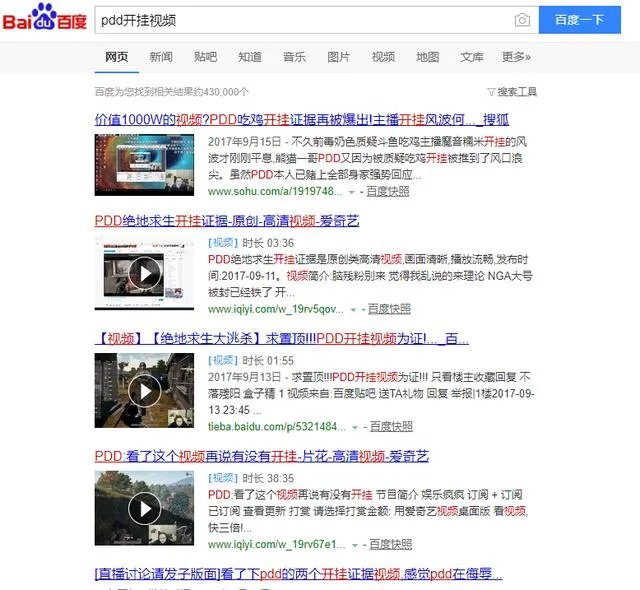Click the 时长 01:55 duration text

click(268, 361)
